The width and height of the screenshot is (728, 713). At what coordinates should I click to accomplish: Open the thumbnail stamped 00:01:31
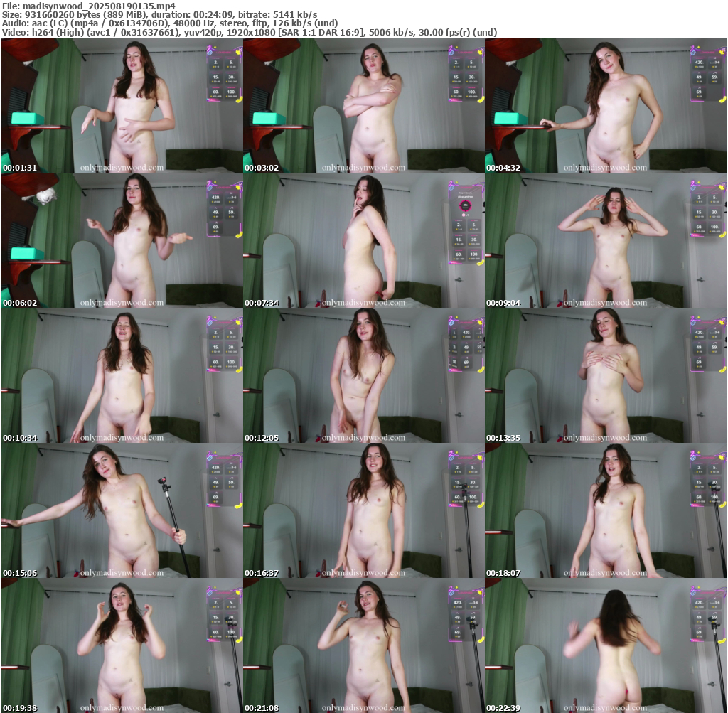point(122,105)
